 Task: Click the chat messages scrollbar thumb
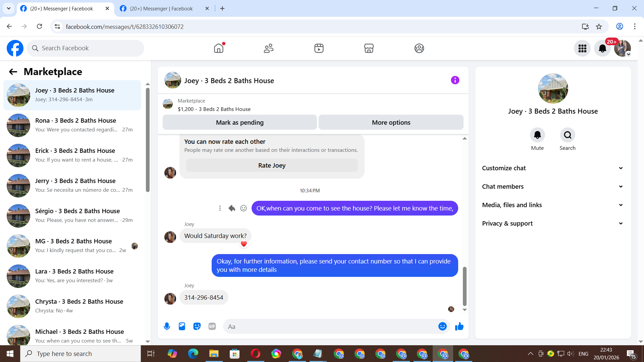(465, 287)
